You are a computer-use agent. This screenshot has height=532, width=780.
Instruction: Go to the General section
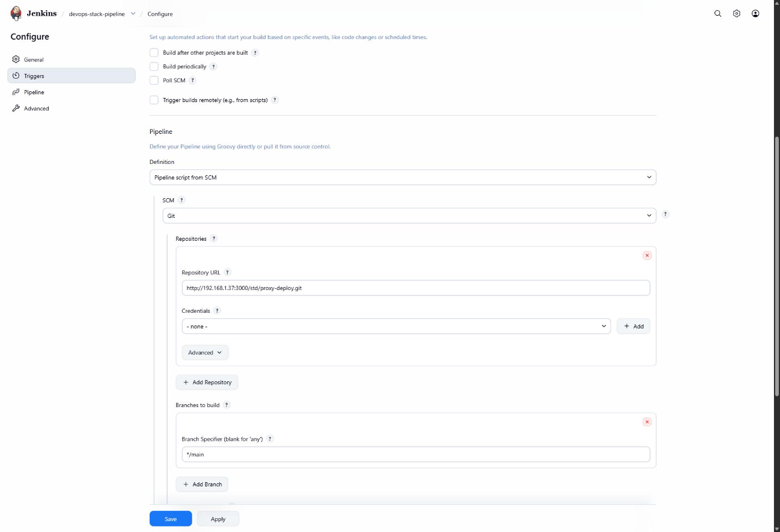[x=72, y=59]
